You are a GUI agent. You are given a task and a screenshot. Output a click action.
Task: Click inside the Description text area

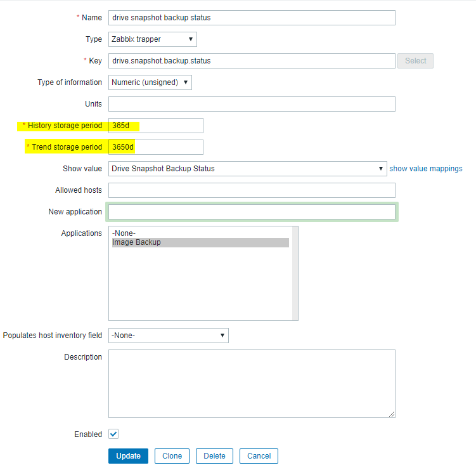[x=252, y=383]
